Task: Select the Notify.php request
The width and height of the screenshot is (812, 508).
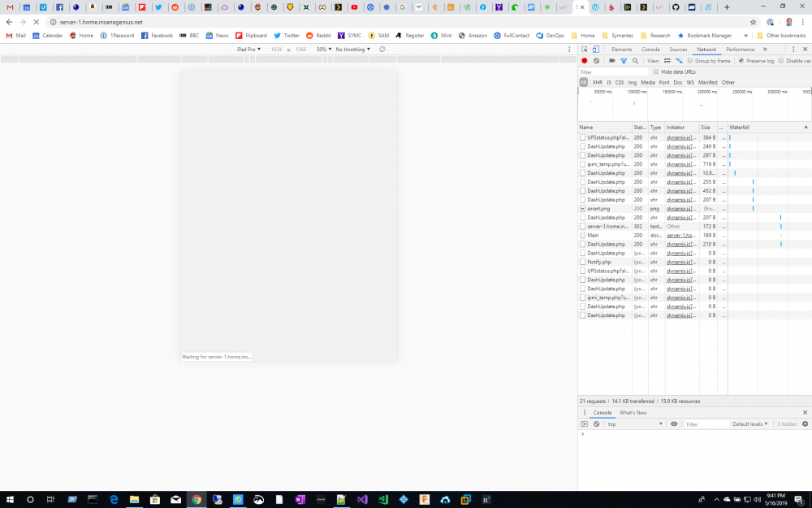Action: tap(599, 263)
